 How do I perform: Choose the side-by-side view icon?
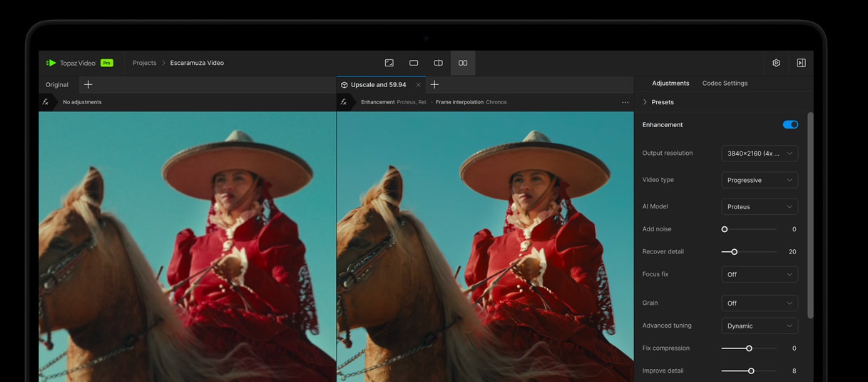pyautogui.click(x=463, y=63)
